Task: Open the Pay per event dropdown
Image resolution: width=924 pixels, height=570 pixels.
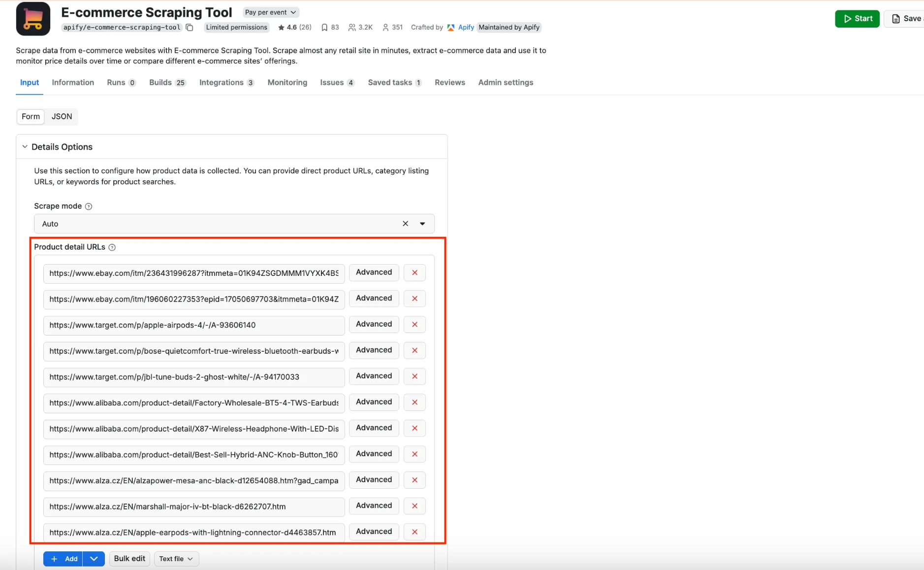Action: (270, 12)
